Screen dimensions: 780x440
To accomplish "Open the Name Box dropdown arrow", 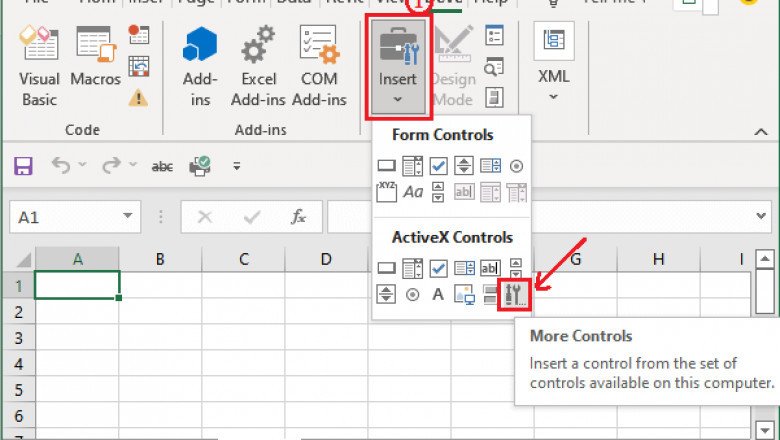I will (x=128, y=216).
